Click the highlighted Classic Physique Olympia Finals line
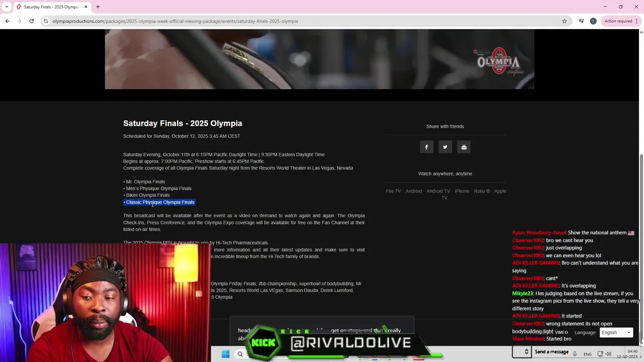Viewport: 644px width, 362px height. (x=159, y=202)
